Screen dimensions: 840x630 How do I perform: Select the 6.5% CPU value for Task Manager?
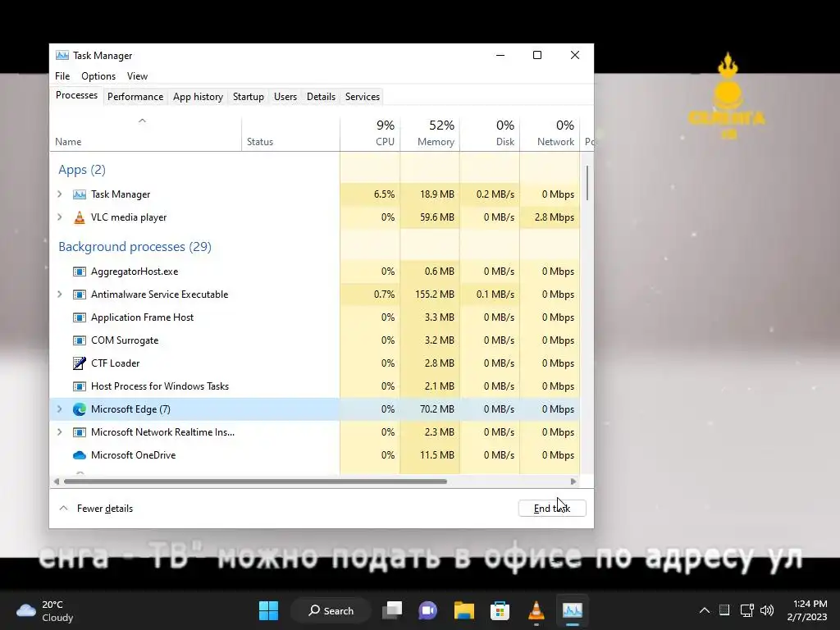[x=370, y=194]
